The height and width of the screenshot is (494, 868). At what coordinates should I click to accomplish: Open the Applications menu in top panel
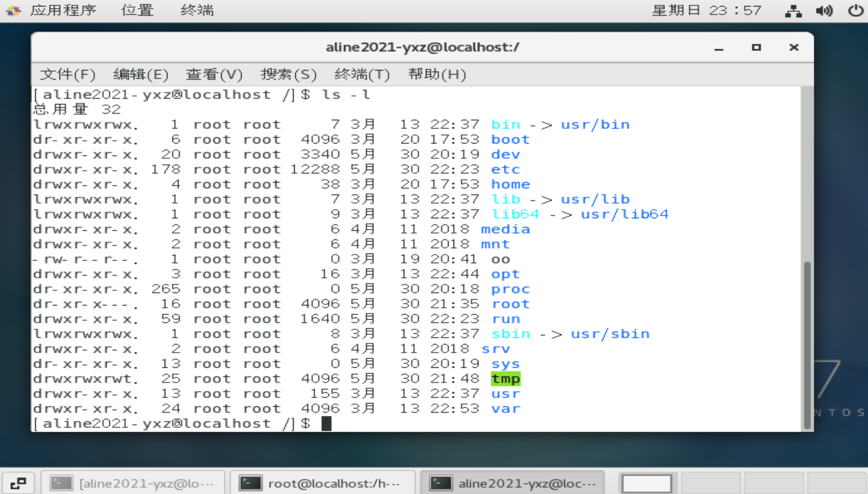[x=63, y=10]
